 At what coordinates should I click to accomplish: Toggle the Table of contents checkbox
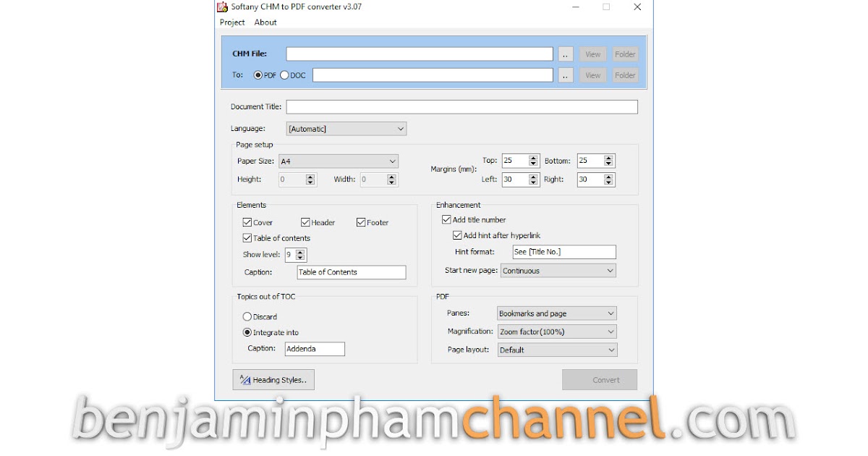[x=247, y=238]
